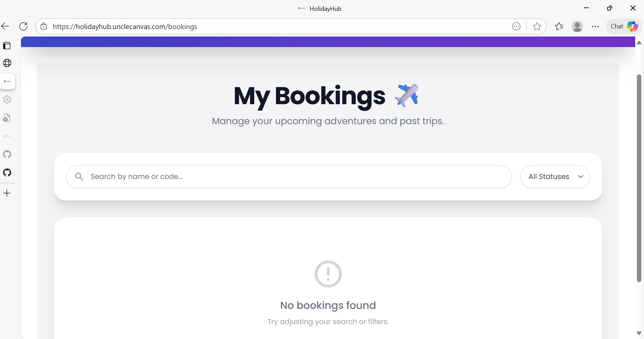Click the chevron on status filter
This screenshot has height=339, width=644.
click(x=581, y=177)
